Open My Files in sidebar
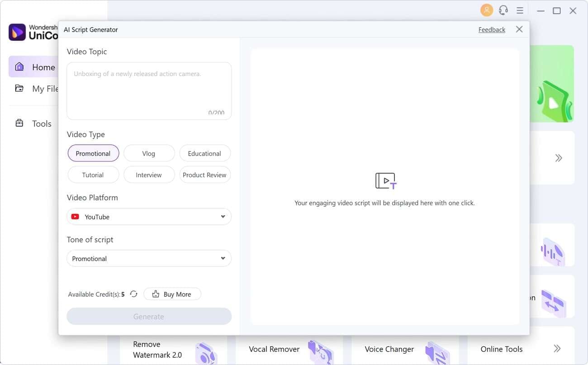Viewport: 588px width, 365px height. click(36, 89)
